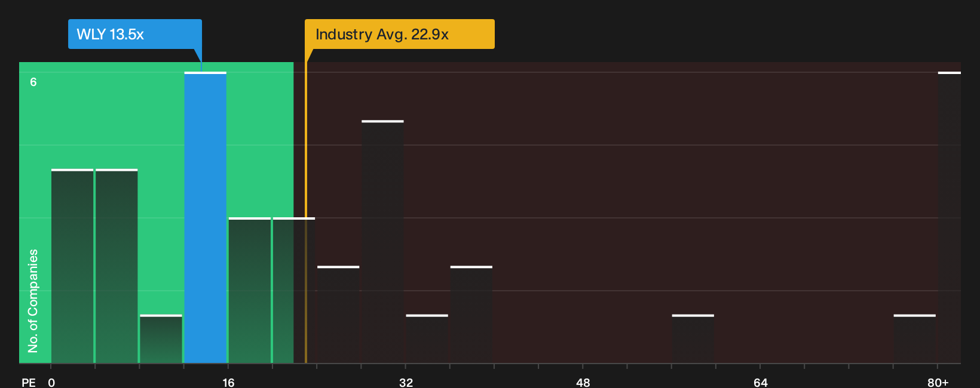The width and height of the screenshot is (980, 388).
Task: Click the short green bar left of the blue bar
Action: point(161,339)
